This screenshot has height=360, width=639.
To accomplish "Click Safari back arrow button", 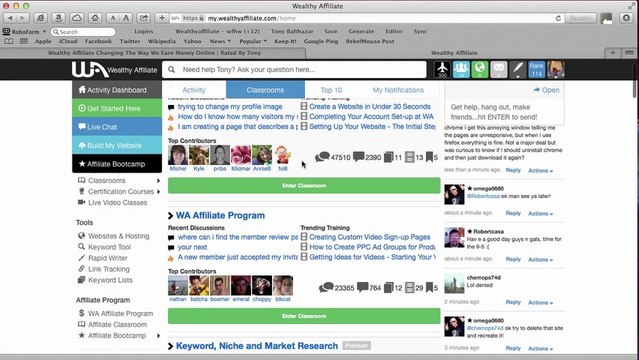I will [x=10, y=18].
